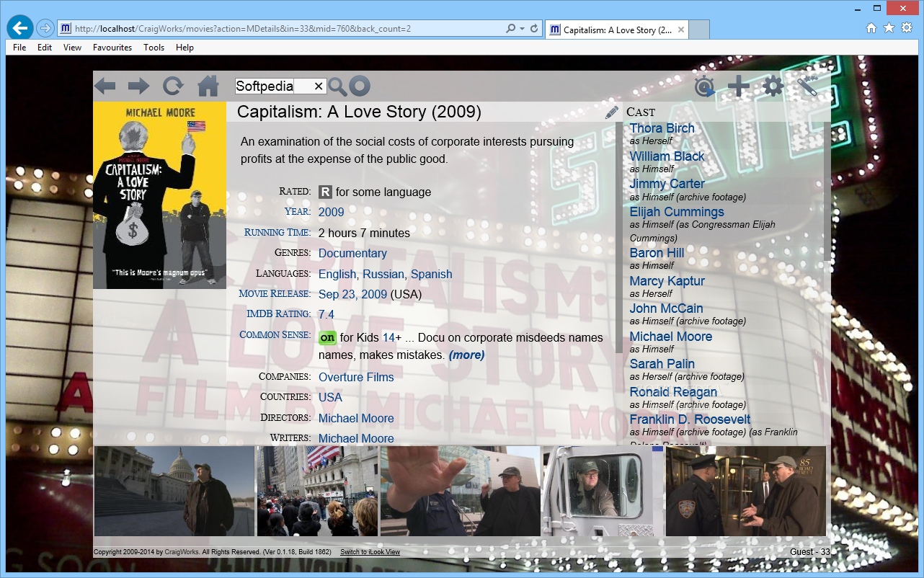Screen dimensions: 924x578
Task: Open the Capitol building still thumbnail
Action: 174,491
